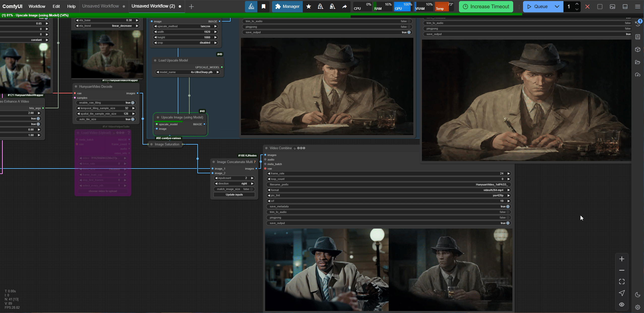Toggle match_image_size in Image Concatenate Multi
The width and height of the screenshot is (644, 313).
251,189
